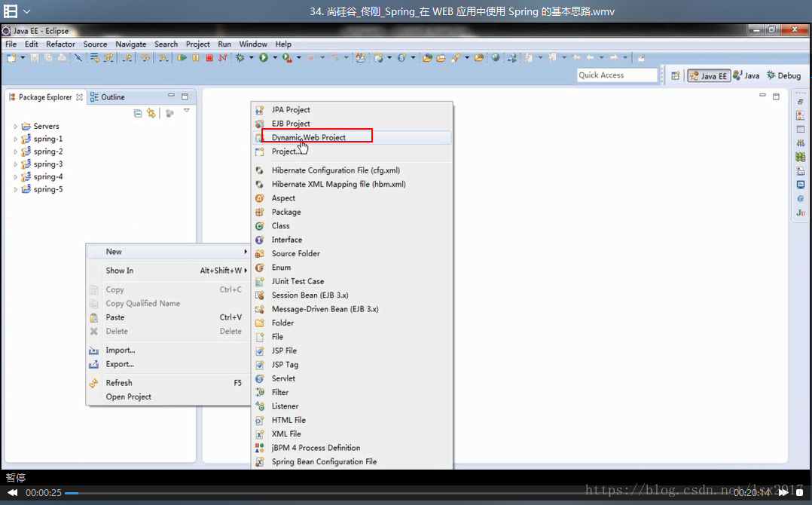Image resolution: width=812 pixels, height=505 pixels.
Task: Switch to the Outline tab
Action: coord(108,97)
